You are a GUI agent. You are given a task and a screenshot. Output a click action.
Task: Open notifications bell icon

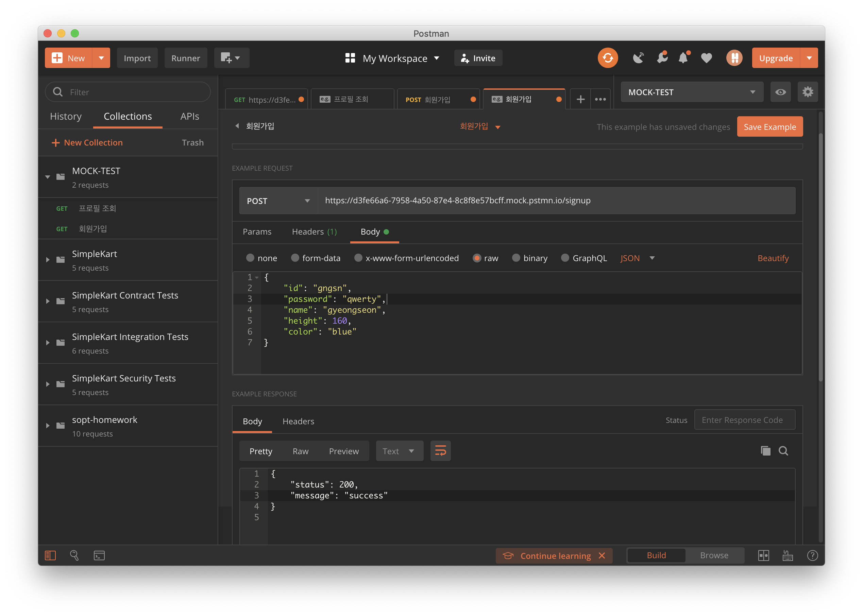point(683,58)
